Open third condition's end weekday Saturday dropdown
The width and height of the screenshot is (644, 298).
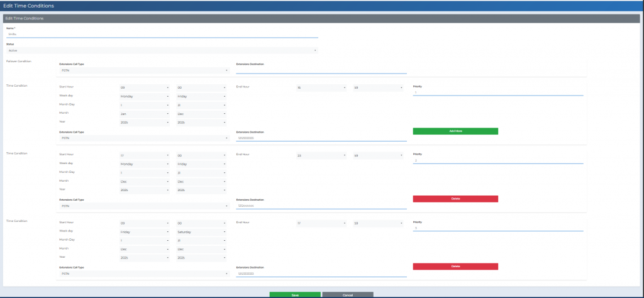click(x=201, y=231)
